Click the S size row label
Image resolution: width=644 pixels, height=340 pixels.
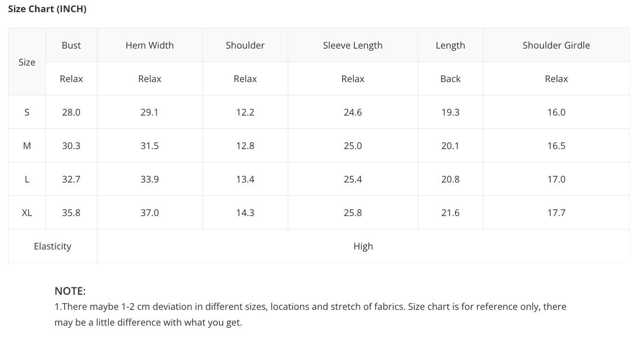(27, 112)
